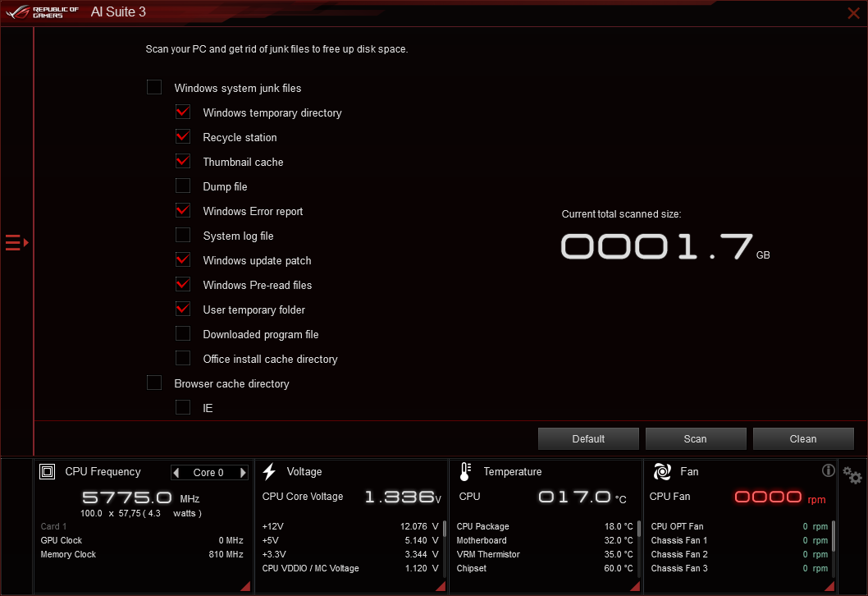Image resolution: width=868 pixels, height=596 pixels.
Task: Disable the Windows temporary directory checkbox
Action: click(x=182, y=112)
